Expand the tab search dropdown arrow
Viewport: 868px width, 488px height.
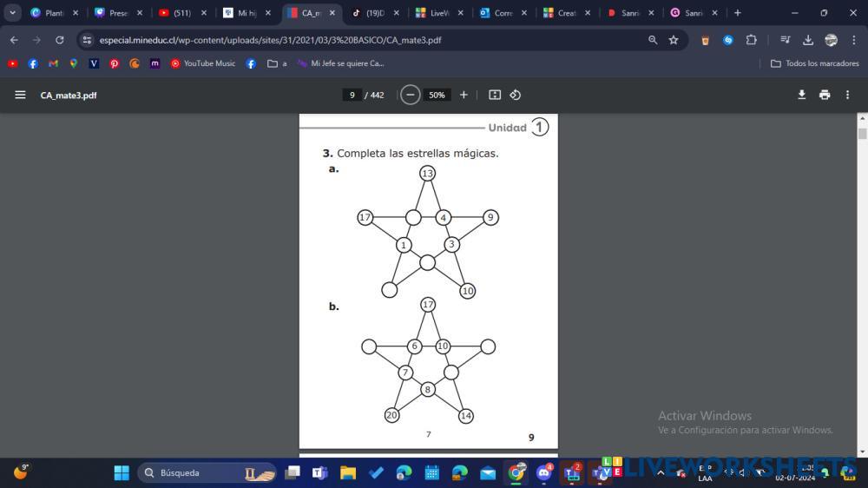click(x=13, y=13)
